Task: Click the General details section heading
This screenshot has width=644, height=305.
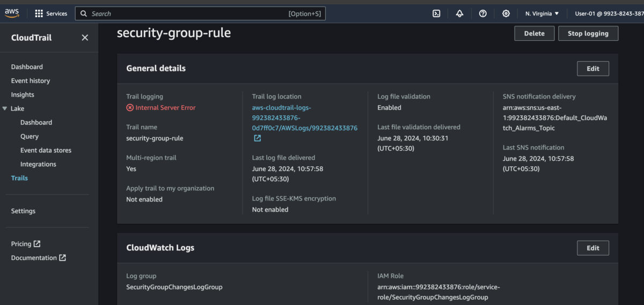Action: tap(156, 69)
